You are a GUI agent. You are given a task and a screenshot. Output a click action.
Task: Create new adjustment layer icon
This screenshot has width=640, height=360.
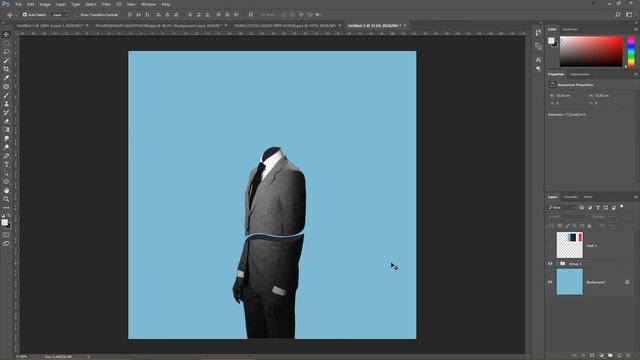pyautogui.click(x=601, y=356)
